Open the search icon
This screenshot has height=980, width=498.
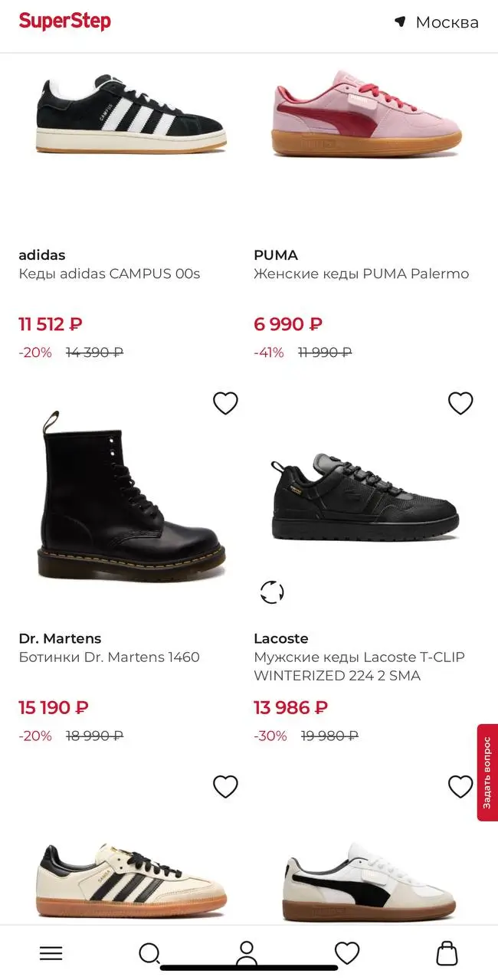click(149, 952)
